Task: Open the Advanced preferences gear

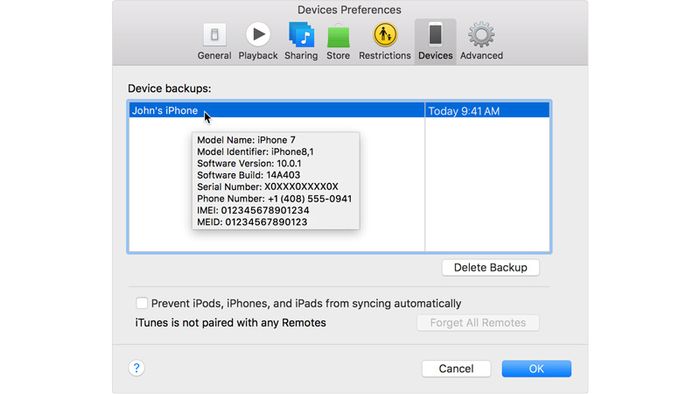Action: 481,41
